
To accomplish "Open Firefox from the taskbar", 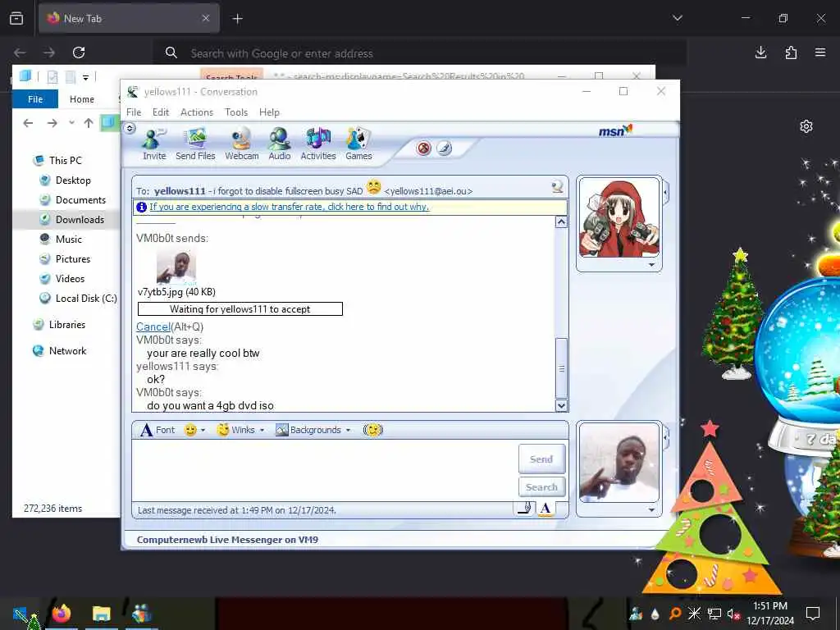I will click(62, 613).
